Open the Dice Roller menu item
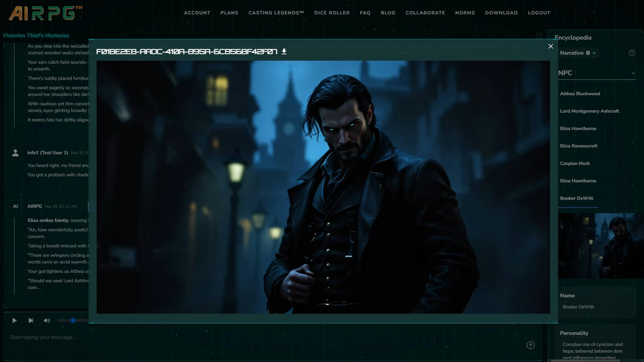The image size is (644, 362). (331, 13)
